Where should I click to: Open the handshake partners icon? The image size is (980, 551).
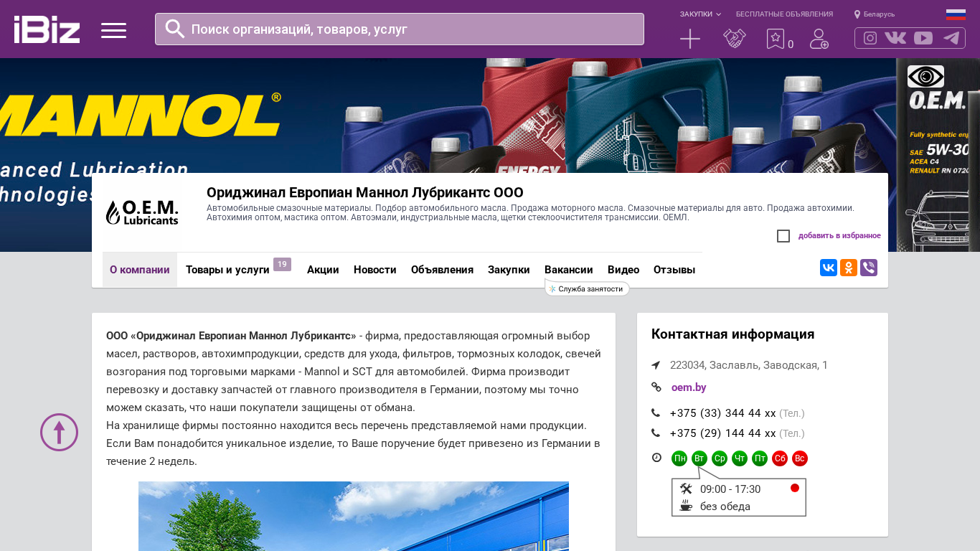coord(734,39)
